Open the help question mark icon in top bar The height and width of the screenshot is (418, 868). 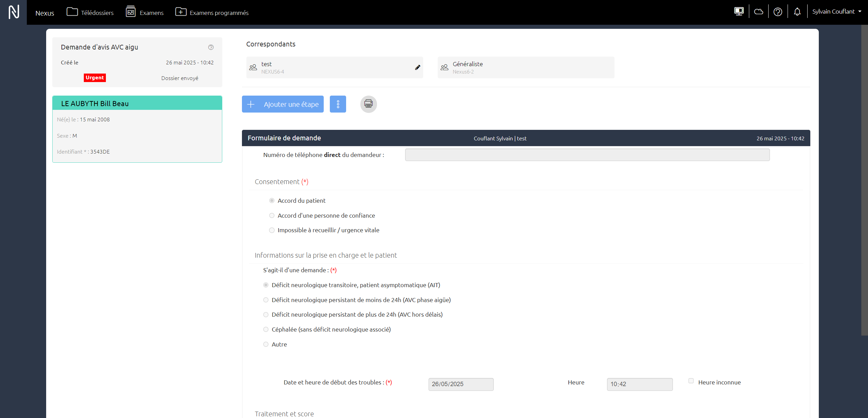point(778,12)
